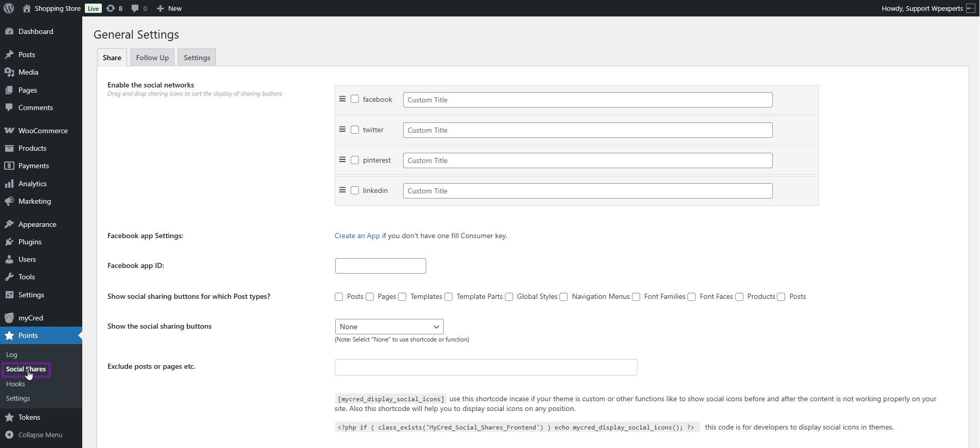Check the pinterest network checkbox

pyautogui.click(x=355, y=160)
